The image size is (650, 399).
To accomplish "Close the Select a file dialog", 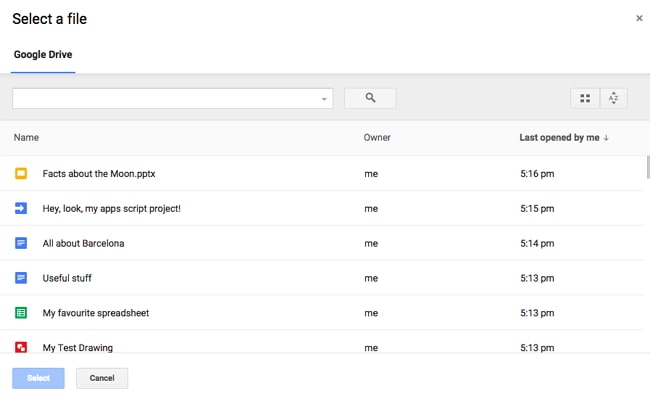I will (639, 18).
